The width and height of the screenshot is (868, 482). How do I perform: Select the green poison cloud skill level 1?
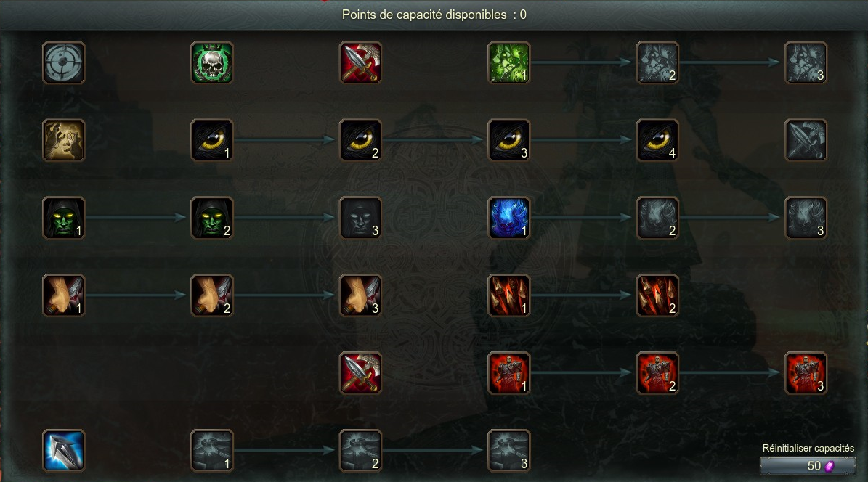click(508, 62)
